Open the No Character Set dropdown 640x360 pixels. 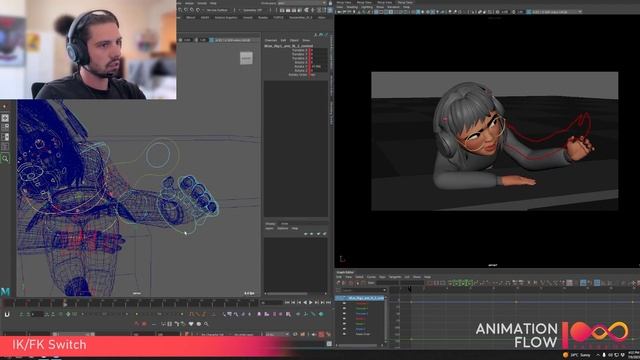(212, 334)
